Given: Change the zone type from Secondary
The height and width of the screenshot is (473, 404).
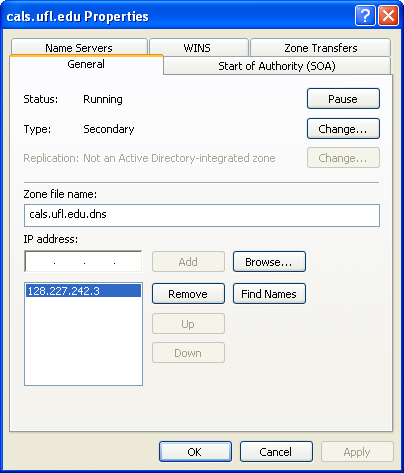Looking at the screenshot, I should (x=343, y=129).
